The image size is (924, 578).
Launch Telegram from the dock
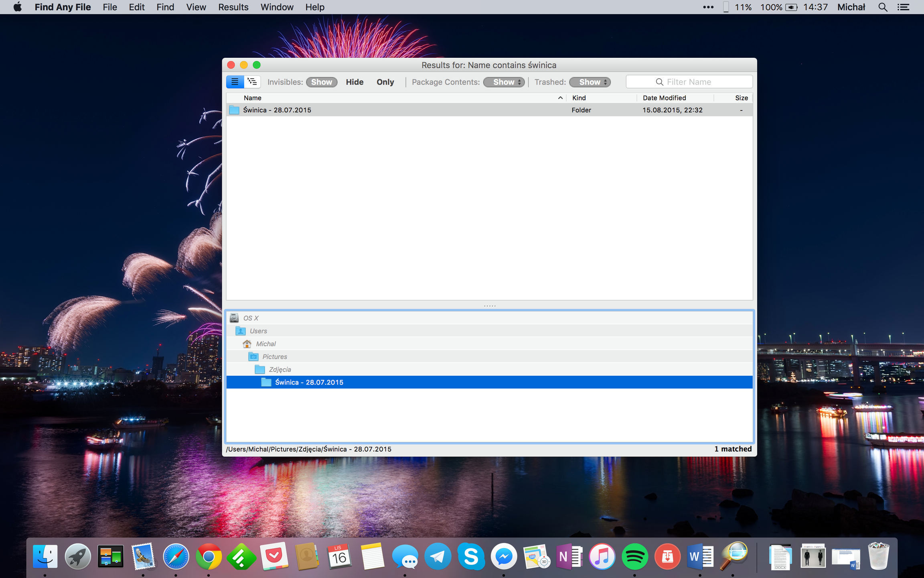[x=438, y=557]
